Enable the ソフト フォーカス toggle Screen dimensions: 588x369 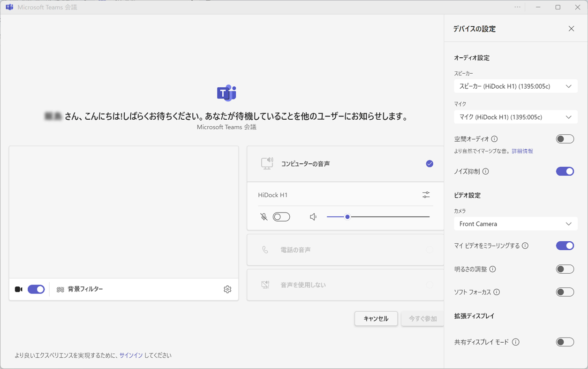(565, 292)
